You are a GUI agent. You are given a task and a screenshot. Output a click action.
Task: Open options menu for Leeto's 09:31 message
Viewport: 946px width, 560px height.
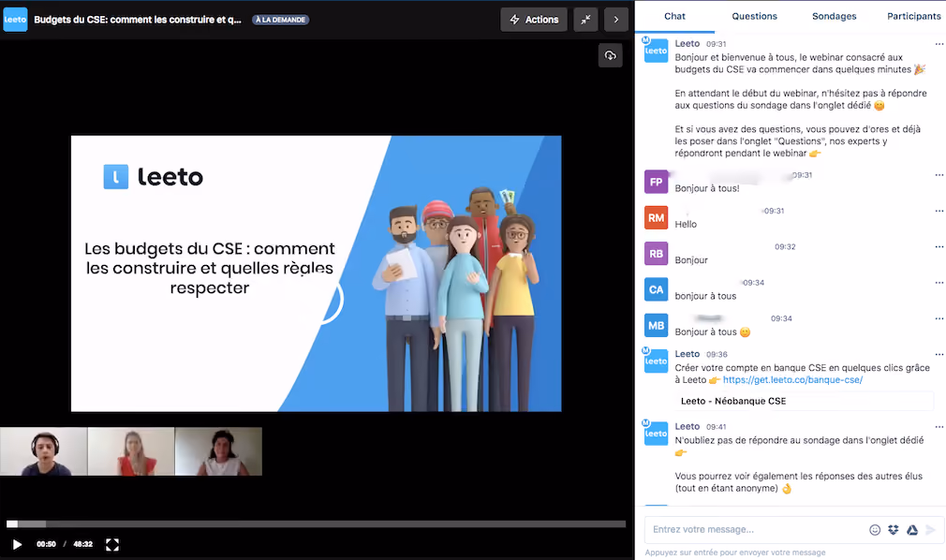click(x=939, y=43)
